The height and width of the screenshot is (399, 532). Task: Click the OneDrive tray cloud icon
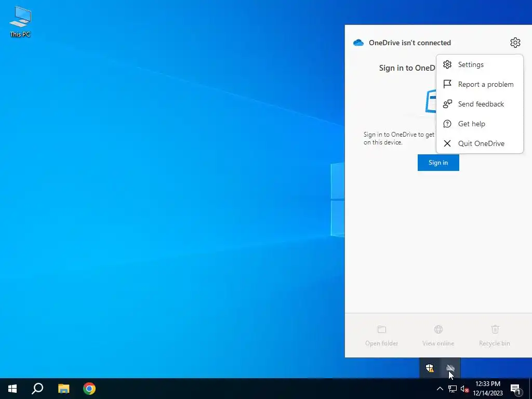pos(450,368)
